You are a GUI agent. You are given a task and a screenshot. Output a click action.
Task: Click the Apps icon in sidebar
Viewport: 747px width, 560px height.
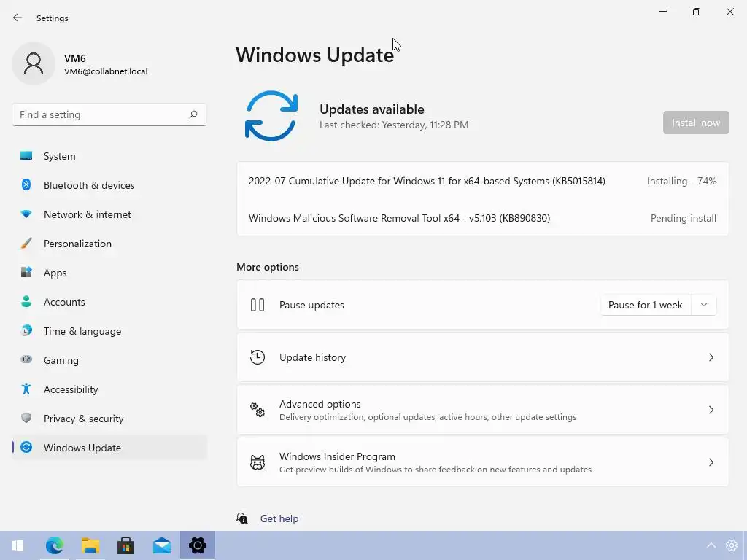tap(26, 273)
